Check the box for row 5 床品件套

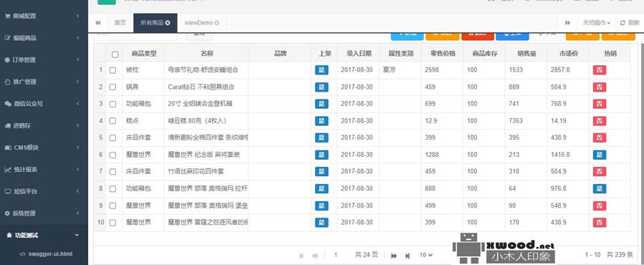tap(112, 138)
